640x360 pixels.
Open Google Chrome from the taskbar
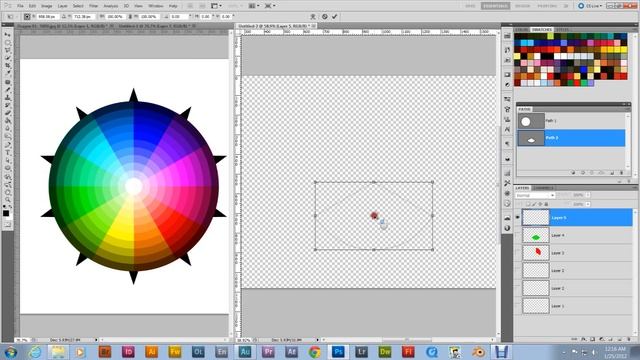pyautogui.click(x=314, y=351)
